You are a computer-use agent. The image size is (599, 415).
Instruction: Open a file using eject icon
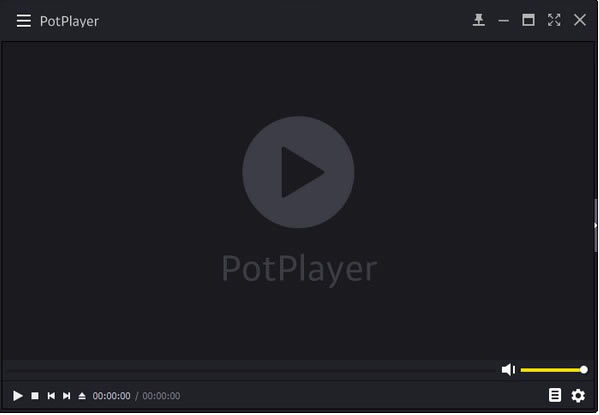tap(82, 396)
